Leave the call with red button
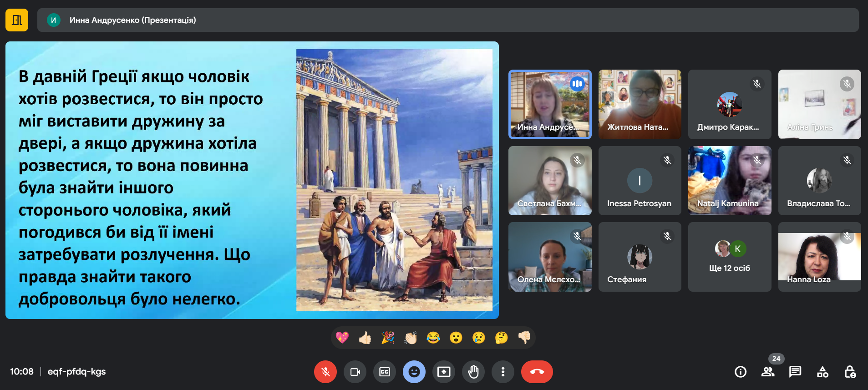The width and height of the screenshot is (868, 390). point(537,372)
